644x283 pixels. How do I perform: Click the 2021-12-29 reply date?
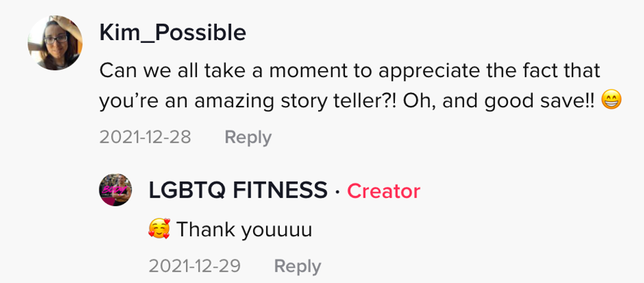[195, 266]
